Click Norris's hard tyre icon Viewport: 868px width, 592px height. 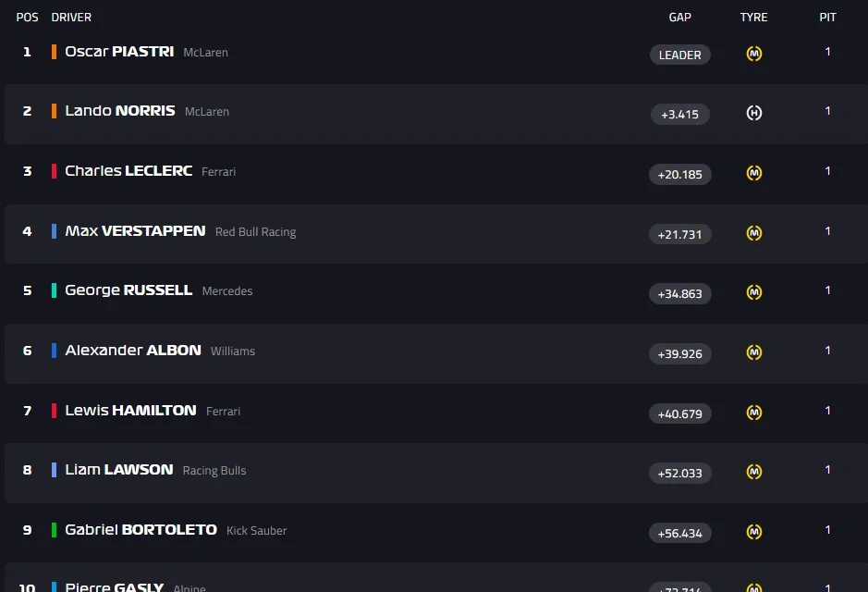point(754,113)
